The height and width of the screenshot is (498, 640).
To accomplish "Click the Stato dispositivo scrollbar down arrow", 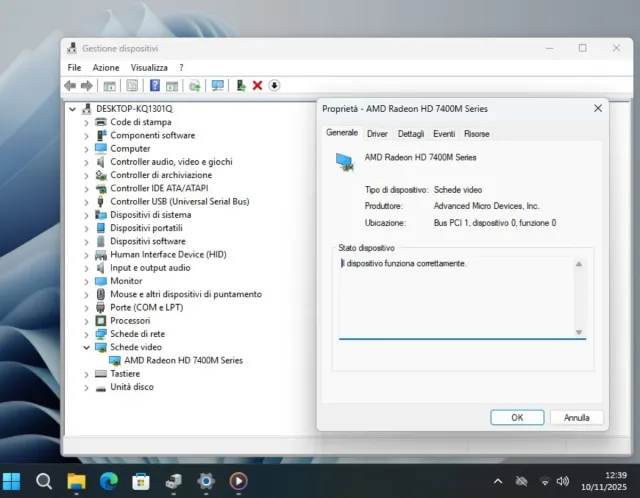I will [x=579, y=332].
